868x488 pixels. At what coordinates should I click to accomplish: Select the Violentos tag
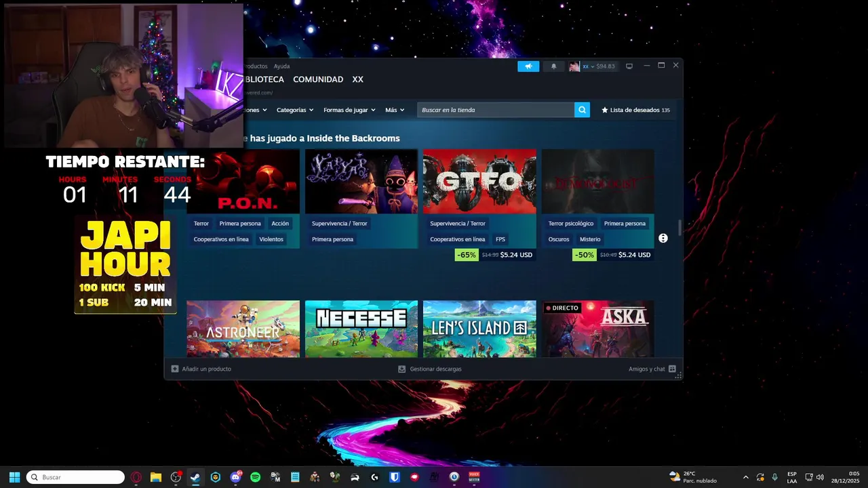coord(271,239)
